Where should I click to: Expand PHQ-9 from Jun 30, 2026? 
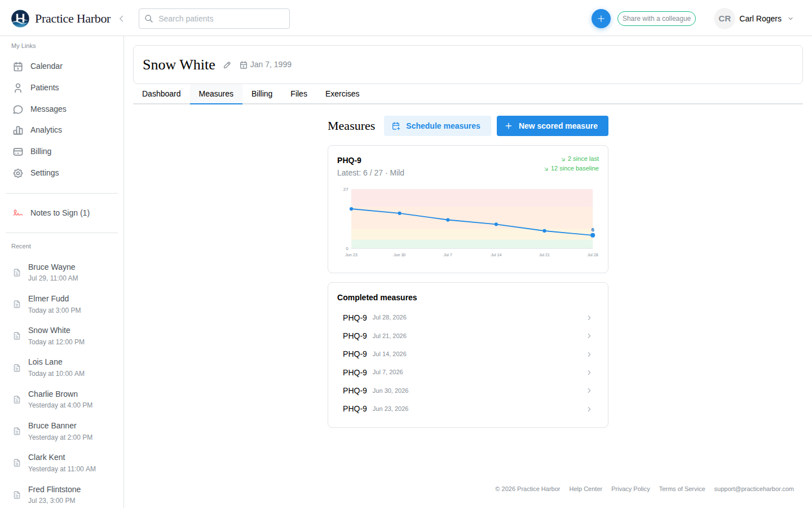coord(467,391)
